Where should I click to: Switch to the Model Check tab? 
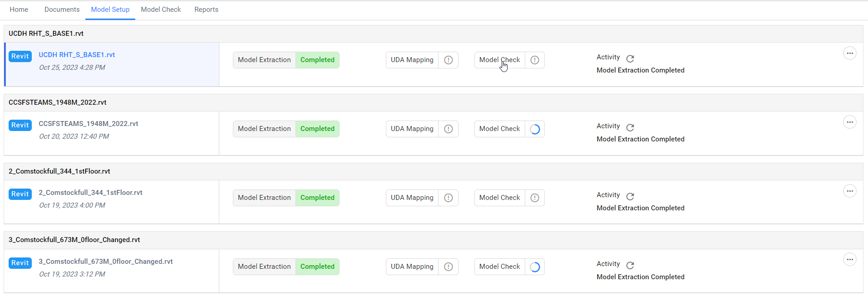[161, 10]
